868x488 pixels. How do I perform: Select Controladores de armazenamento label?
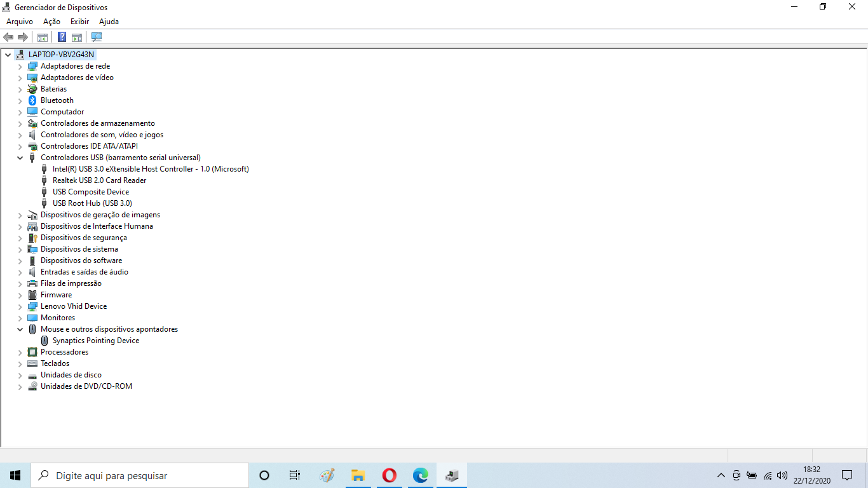98,123
